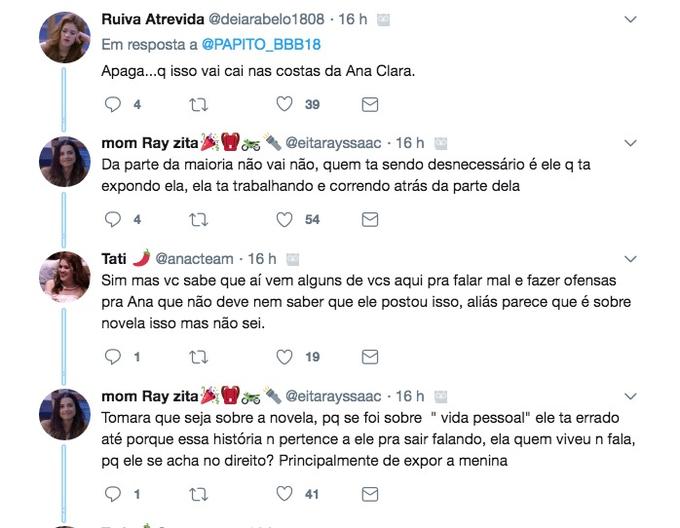Open the @anacteam handle link

coord(196,259)
